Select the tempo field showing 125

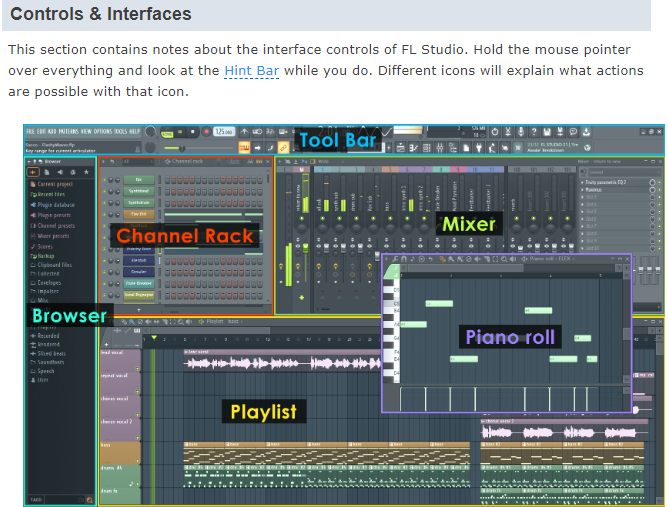point(224,132)
